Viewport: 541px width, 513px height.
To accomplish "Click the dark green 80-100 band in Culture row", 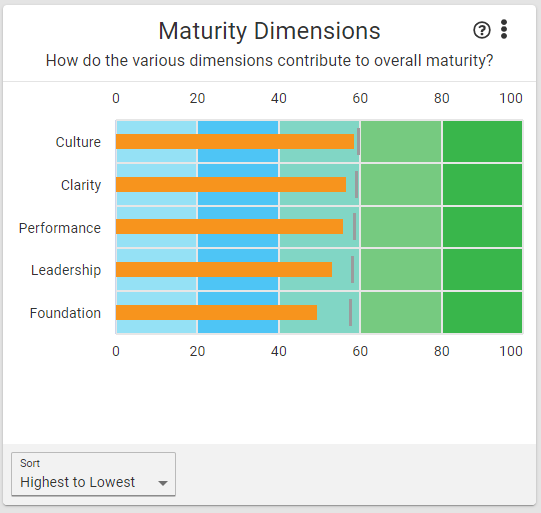I will click(x=482, y=141).
